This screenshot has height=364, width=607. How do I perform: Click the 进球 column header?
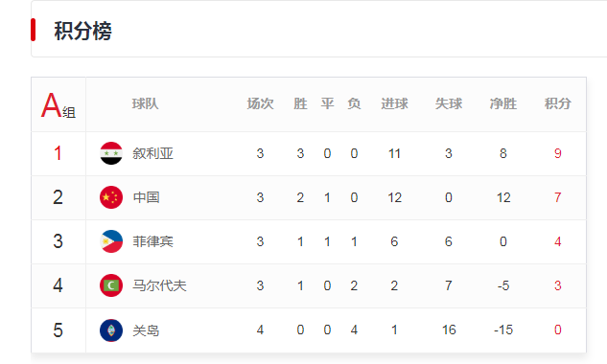(394, 103)
